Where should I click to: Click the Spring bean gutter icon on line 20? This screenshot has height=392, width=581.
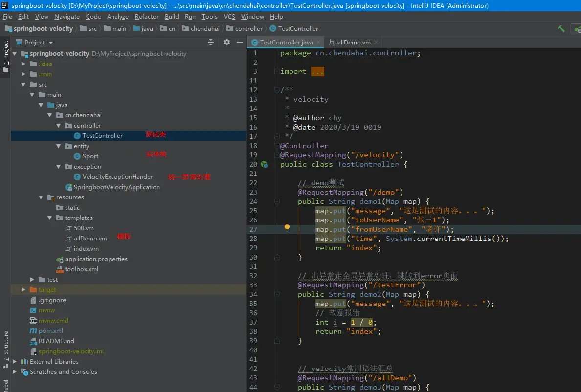(x=264, y=165)
